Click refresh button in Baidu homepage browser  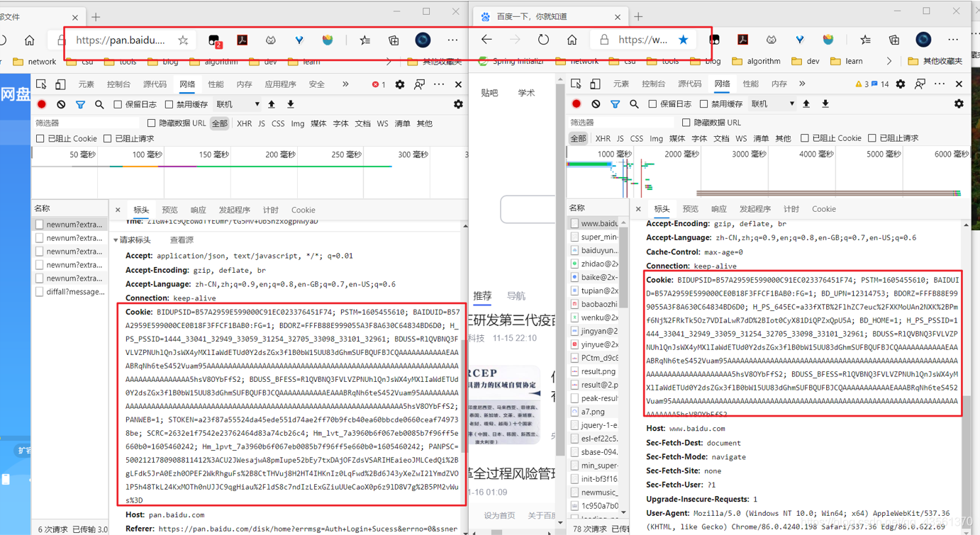tap(543, 40)
